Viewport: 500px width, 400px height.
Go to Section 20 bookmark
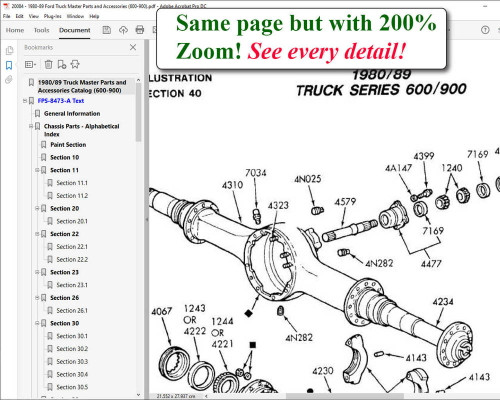pyautogui.click(x=64, y=208)
